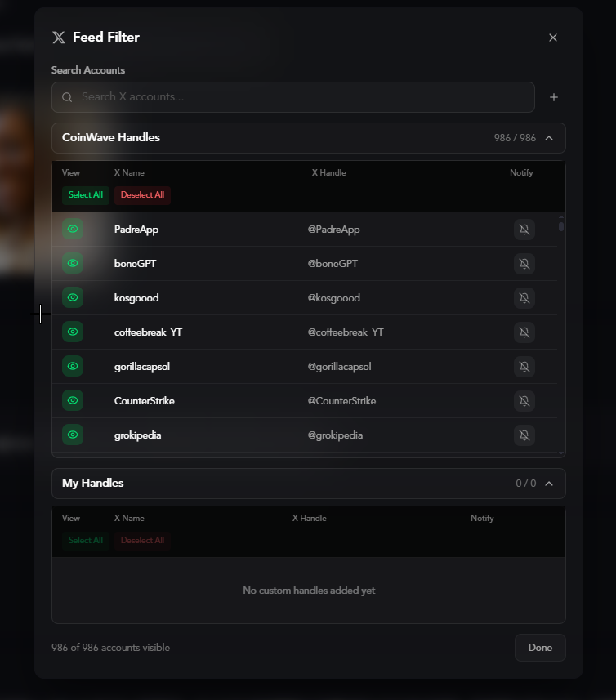The image size is (616, 700).
Task: Collapse the My Handles section chevron
Action: (549, 484)
